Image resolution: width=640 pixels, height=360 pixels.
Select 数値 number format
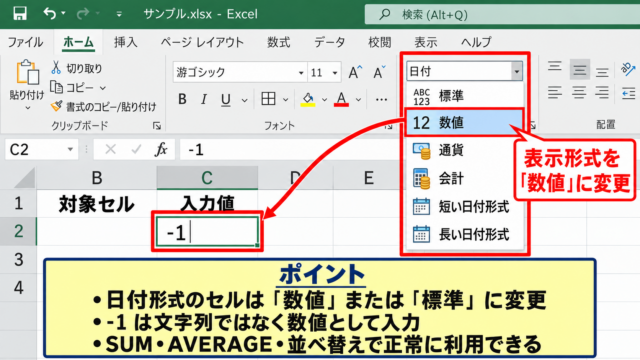coord(464,122)
